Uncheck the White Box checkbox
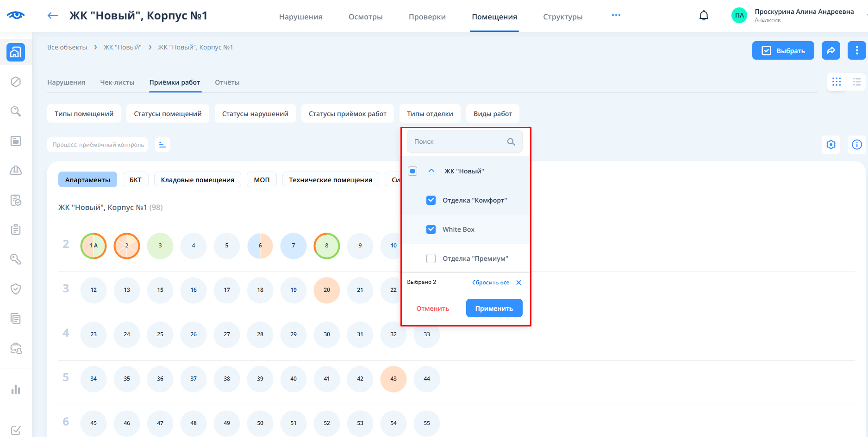This screenshot has width=868, height=437. [x=431, y=229]
